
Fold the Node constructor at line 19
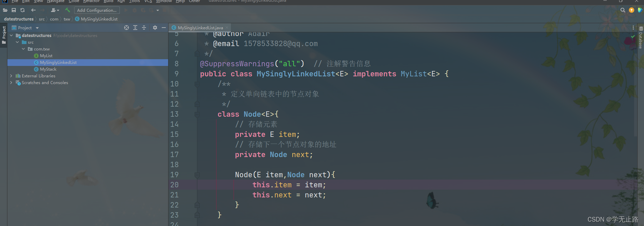coord(197,175)
